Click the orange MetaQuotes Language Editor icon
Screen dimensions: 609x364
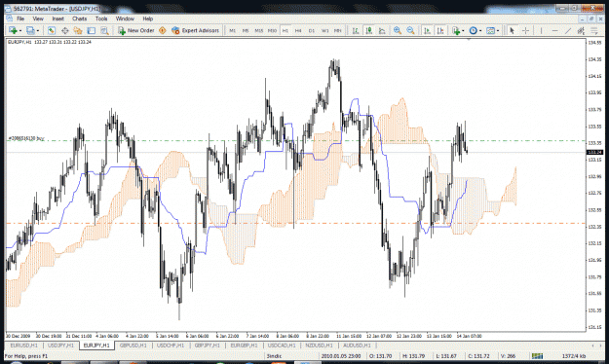(163, 30)
